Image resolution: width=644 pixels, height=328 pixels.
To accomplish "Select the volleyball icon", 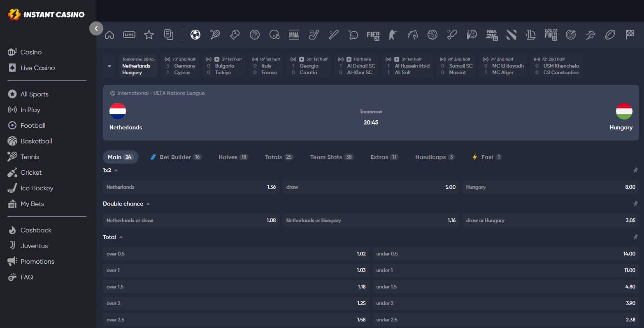I will 432,35.
